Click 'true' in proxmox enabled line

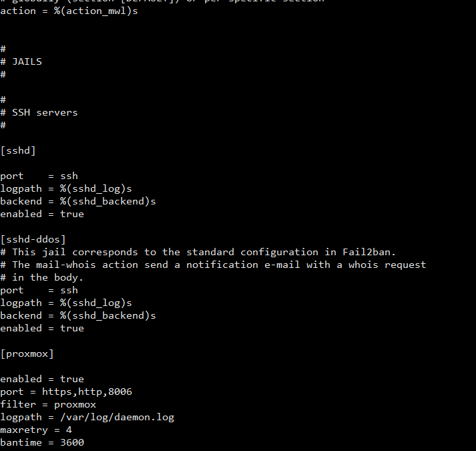tap(72, 379)
